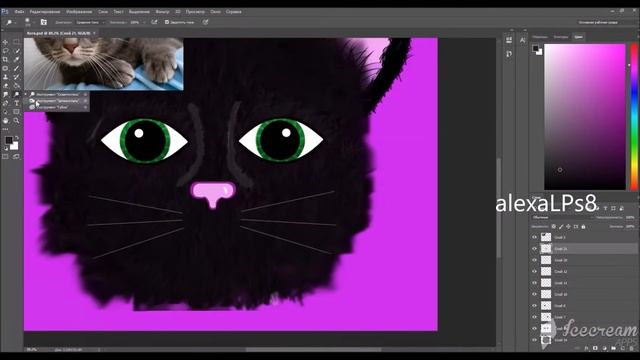Viewport: 640px width, 360px height.
Task: Select the Hand tool
Action: click(5, 121)
